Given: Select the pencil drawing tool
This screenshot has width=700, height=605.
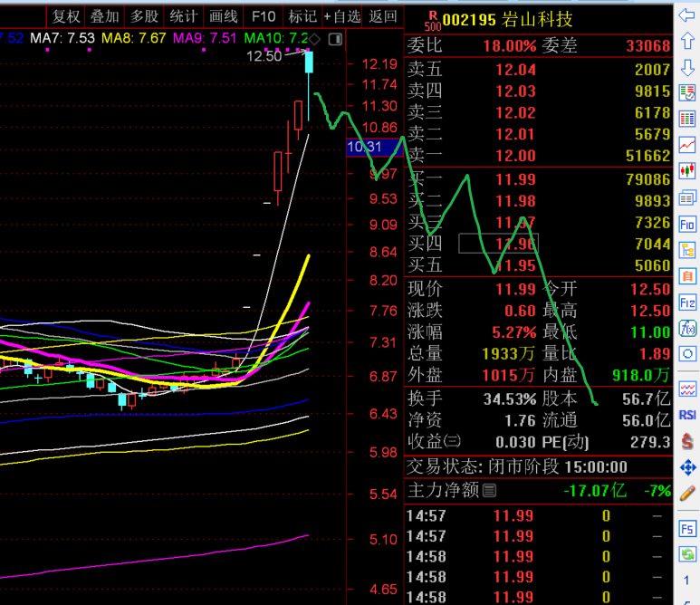Looking at the screenshot, I should 687,494.
